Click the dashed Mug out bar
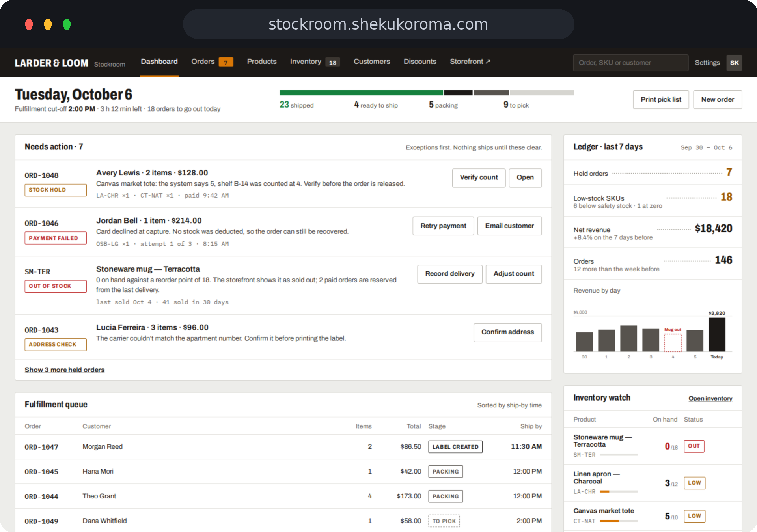This screenshot has width=757, height=532. point(673,342)
